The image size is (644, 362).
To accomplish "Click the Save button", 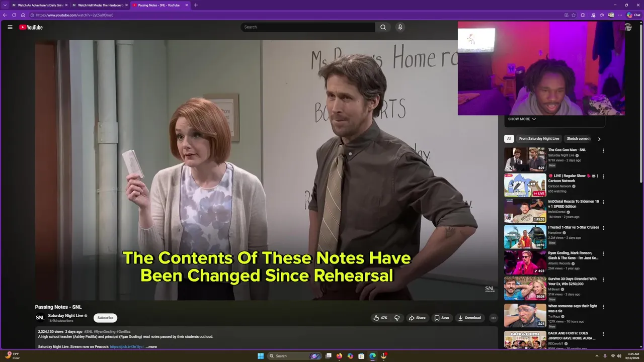I will pyautogui.click(x=442, y=318).
